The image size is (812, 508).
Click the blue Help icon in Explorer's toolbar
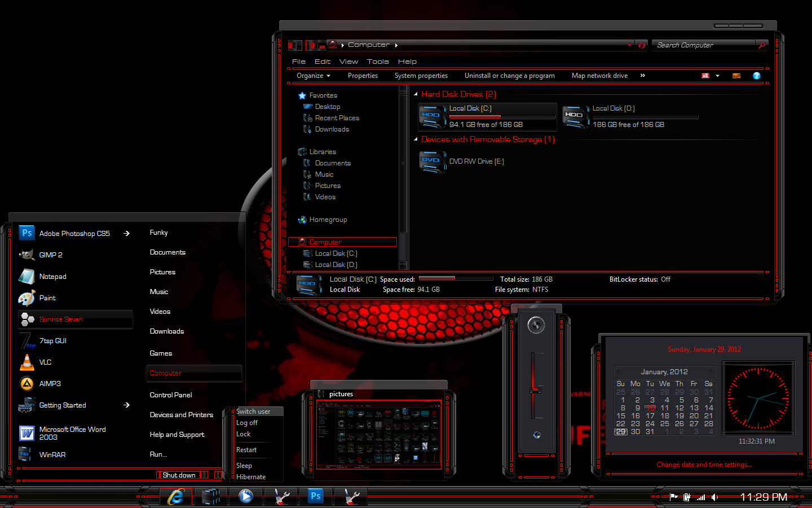coord(756,75)
